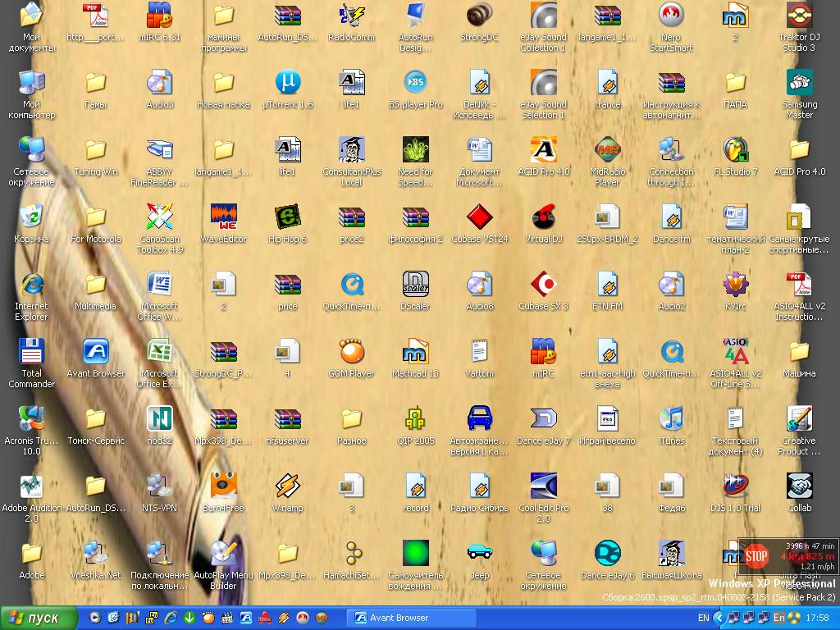Launch Microsoft Office Excel shortcut

tap(160, 352)
